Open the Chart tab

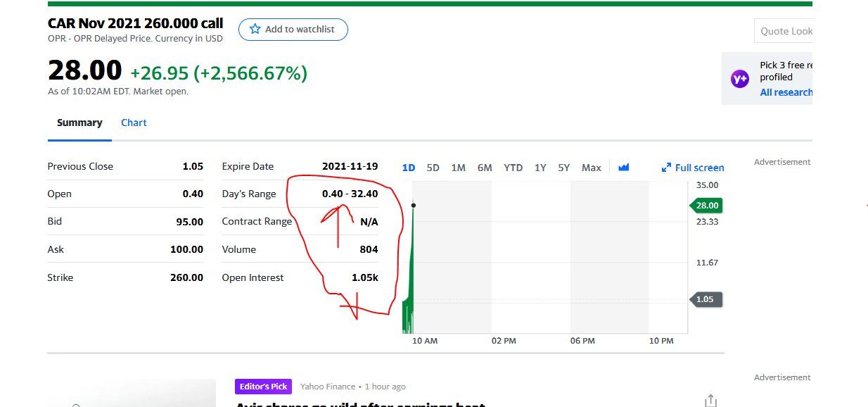[134, 123]
